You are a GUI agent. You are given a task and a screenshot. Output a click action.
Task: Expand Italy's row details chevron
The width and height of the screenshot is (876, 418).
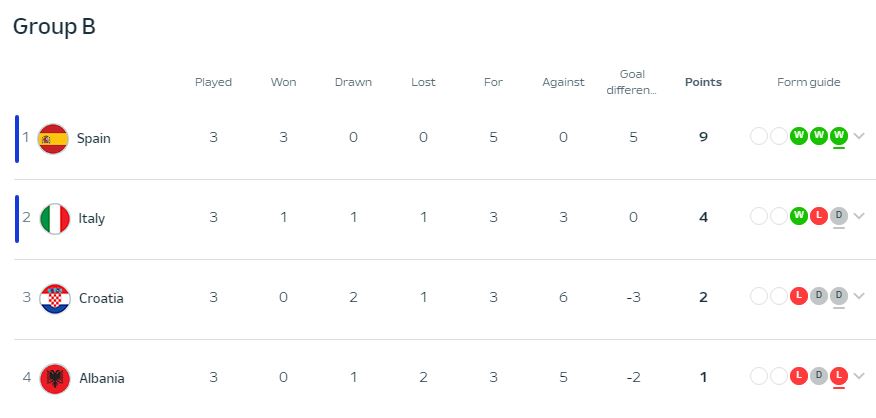tap(859, 217)
